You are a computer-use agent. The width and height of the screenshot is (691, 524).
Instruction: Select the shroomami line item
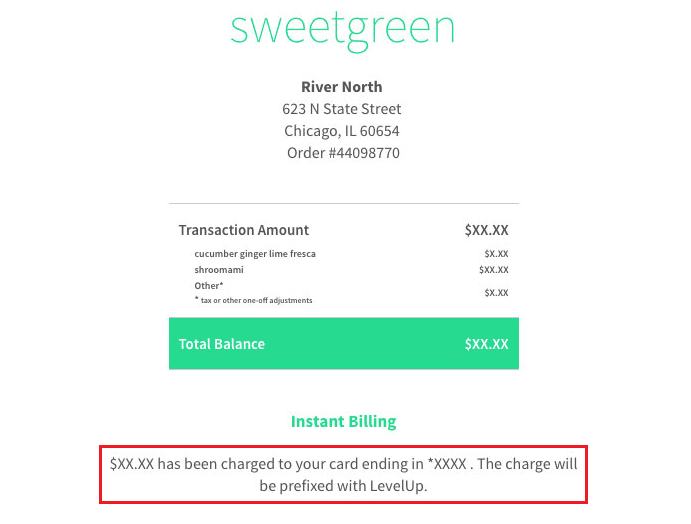tap(219, 270)
